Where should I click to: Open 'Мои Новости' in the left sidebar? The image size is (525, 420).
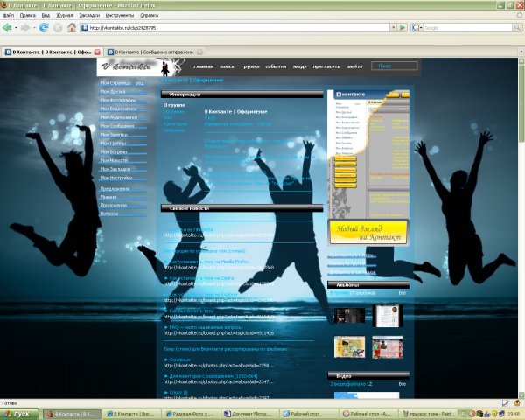[114, 160]
